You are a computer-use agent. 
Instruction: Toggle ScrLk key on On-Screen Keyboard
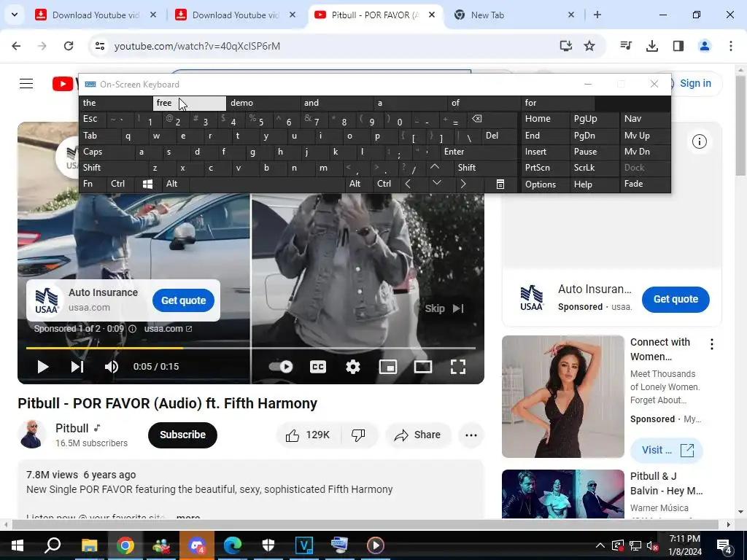(x=594, y=168)
